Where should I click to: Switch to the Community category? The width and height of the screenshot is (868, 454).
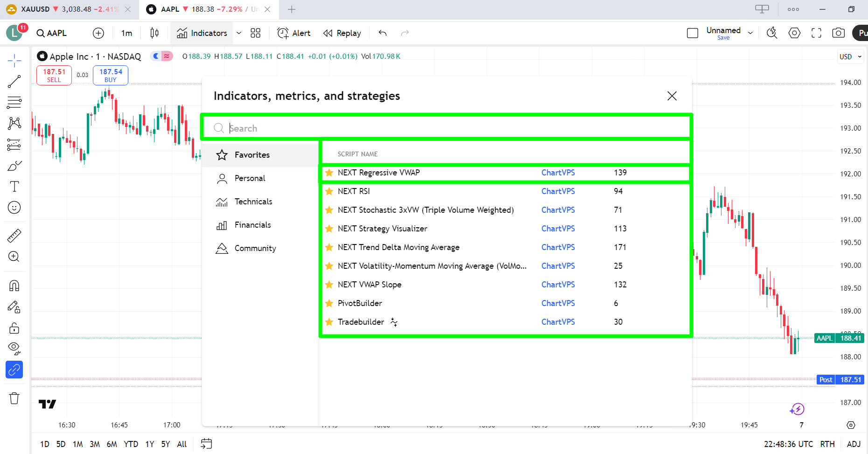[255, 248]
